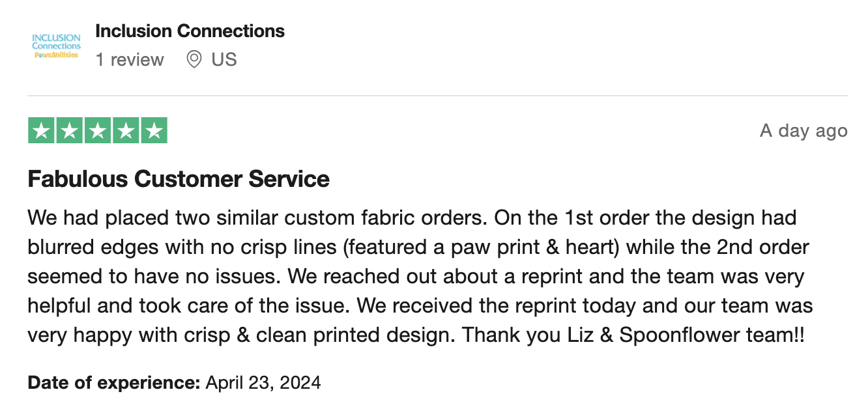868x407 pixels.
Task: Select the US country label
Action: point(224,60)
